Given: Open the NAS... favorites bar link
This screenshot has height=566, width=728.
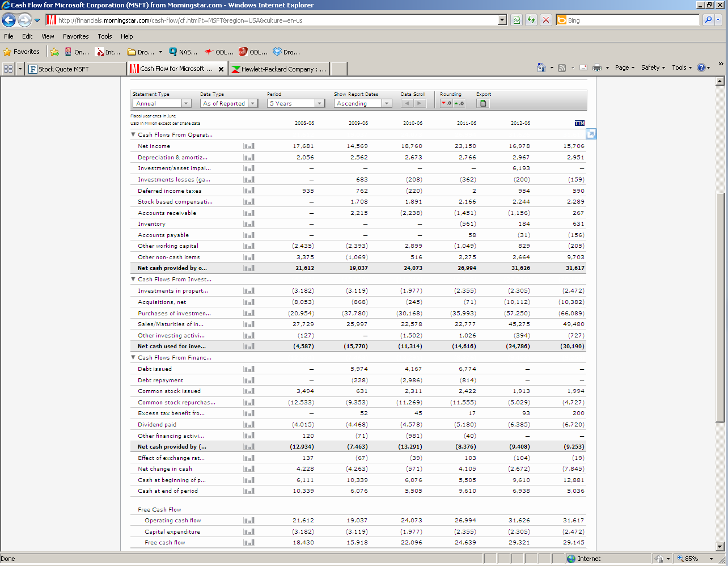Looking at the screenshot, I should click(x=183, y=52).
